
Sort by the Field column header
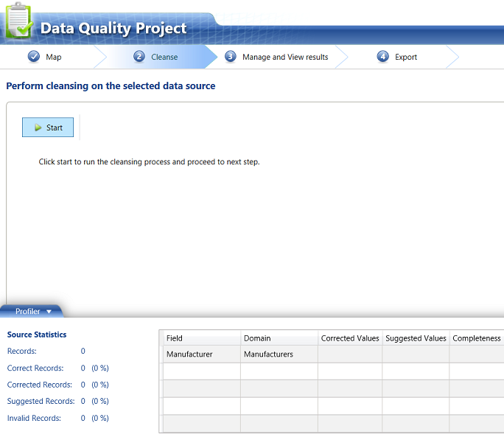[175, 338]
